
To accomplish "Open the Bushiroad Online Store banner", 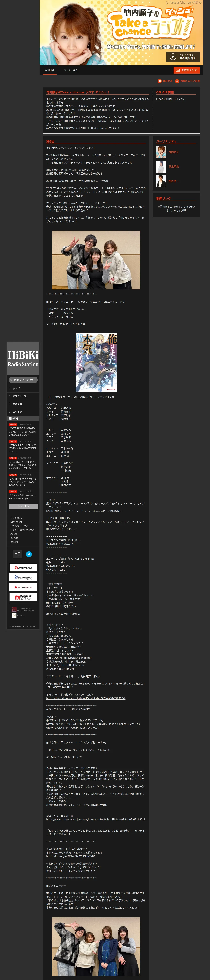I will (23, 597).
